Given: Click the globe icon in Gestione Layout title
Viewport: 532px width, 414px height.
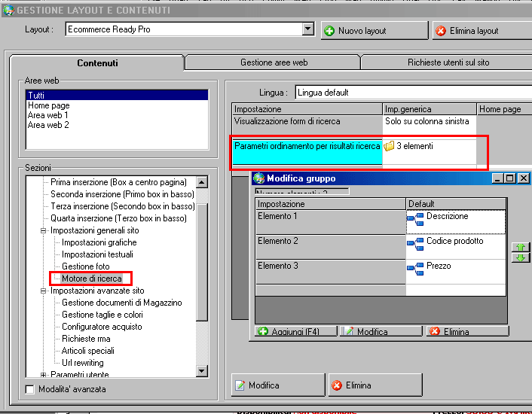Looking at the screenshot, I should pyautogui.click(x=9, y=11).
